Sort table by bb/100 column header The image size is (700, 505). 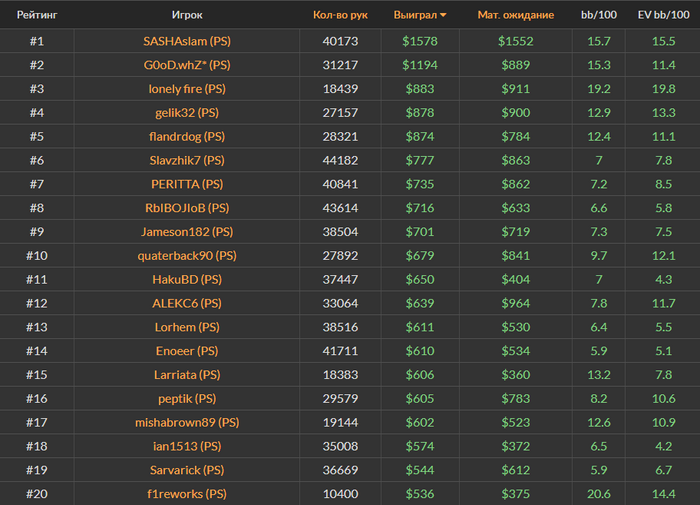click(600, 15)
